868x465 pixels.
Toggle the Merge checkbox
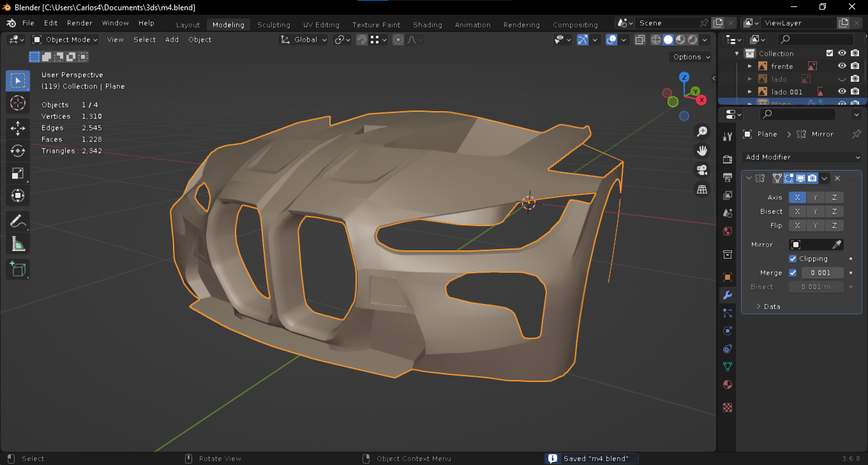pyautogui.click(x=793, y=273)
